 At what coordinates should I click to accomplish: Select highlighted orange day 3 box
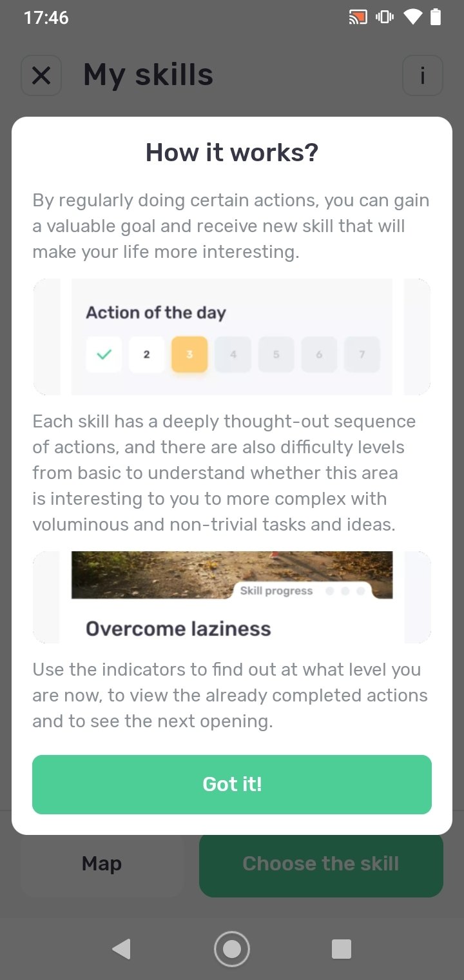189,354
